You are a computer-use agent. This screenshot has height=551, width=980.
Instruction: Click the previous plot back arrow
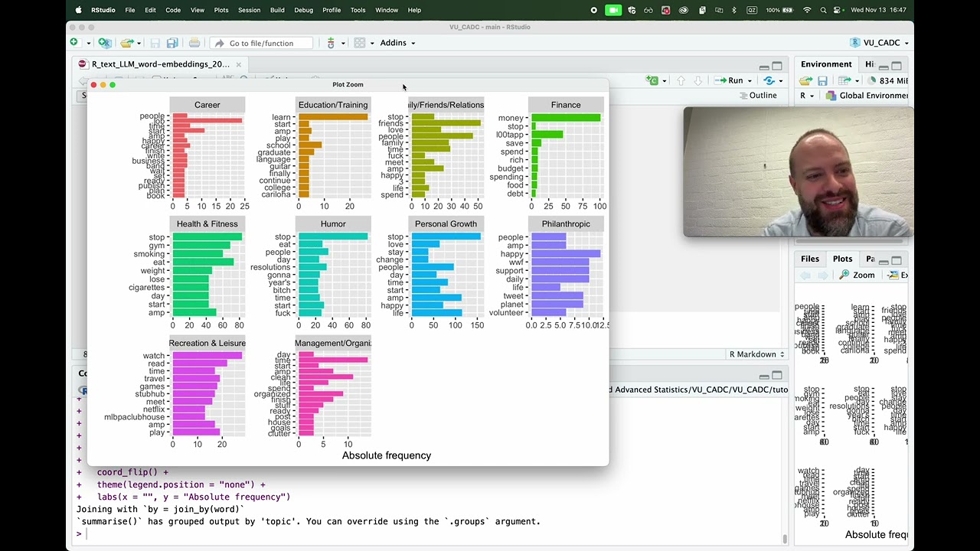pyautogui.click(x=805, y=275)
